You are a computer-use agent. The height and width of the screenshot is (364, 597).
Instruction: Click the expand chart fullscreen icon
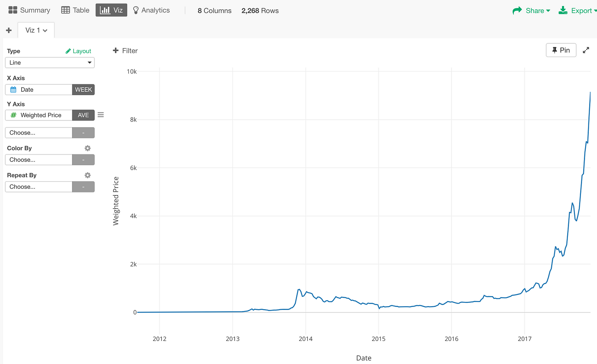coord(586,50)
